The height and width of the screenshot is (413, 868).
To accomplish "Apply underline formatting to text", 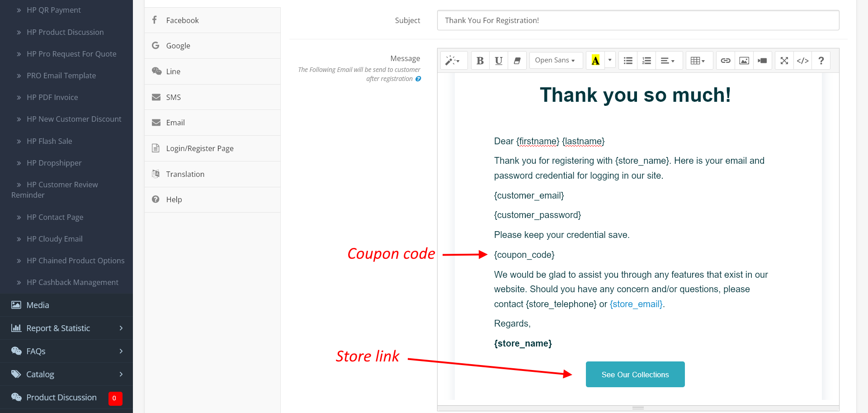I will (x=499, y=61).
